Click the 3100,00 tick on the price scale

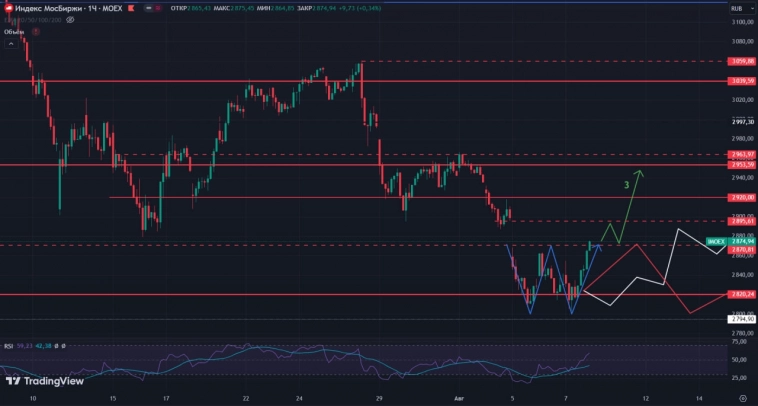[x=743, y=22]
